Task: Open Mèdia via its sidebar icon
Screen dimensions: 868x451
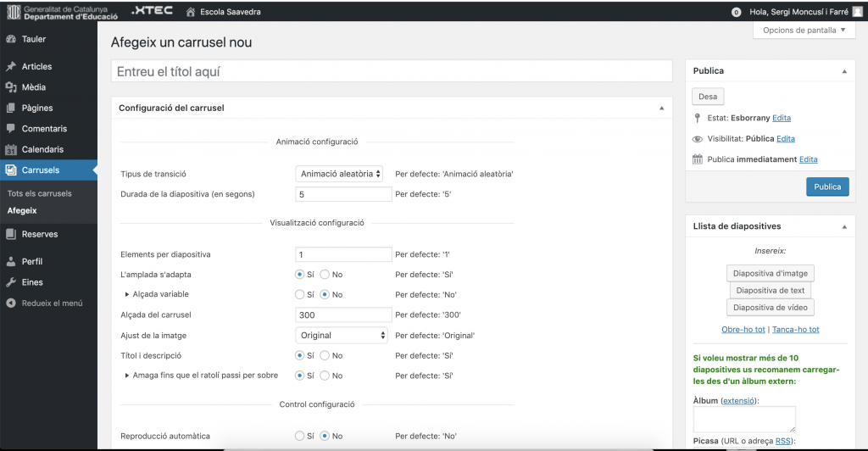Action: click(x=10, y=87)
